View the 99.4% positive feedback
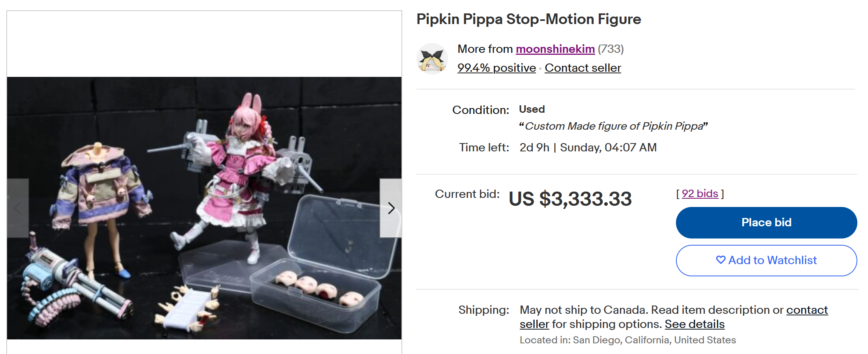868x354 pixels. tap(497, 68)
